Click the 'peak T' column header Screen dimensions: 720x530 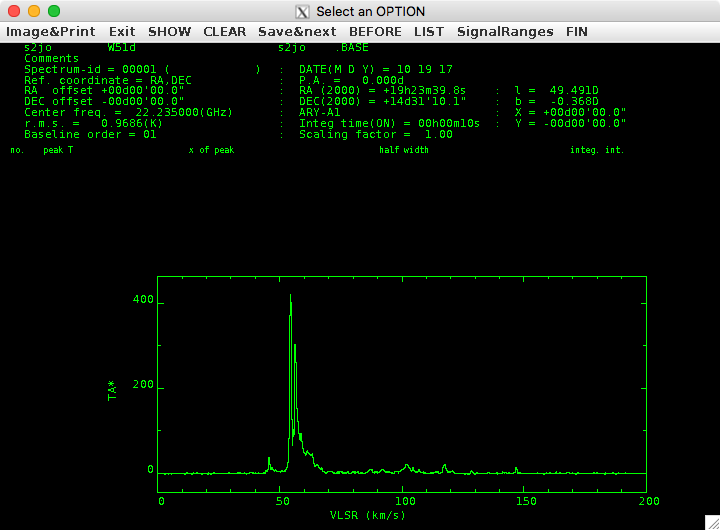click(x=58, y=150)
